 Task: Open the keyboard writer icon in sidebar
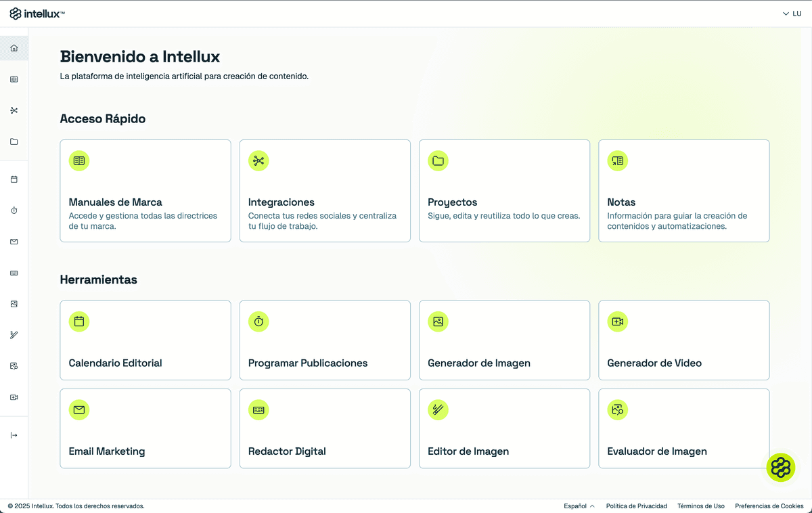(14, 273)
